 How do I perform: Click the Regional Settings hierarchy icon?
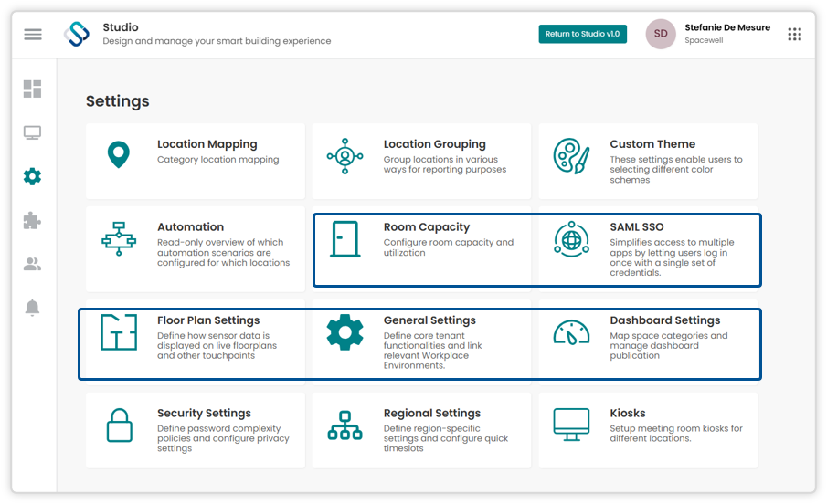(x=345, y=425)
